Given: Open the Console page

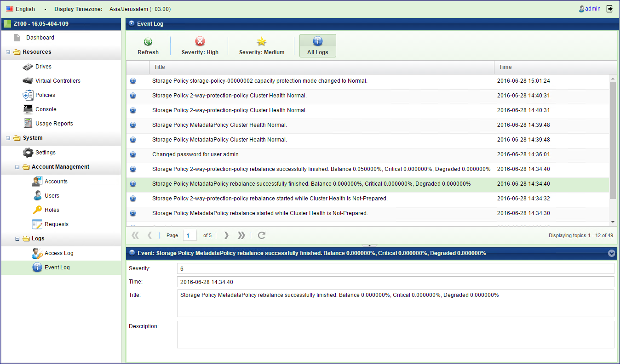Looking at the screenshot, I should pyautogui.click(x=46, y=109).
